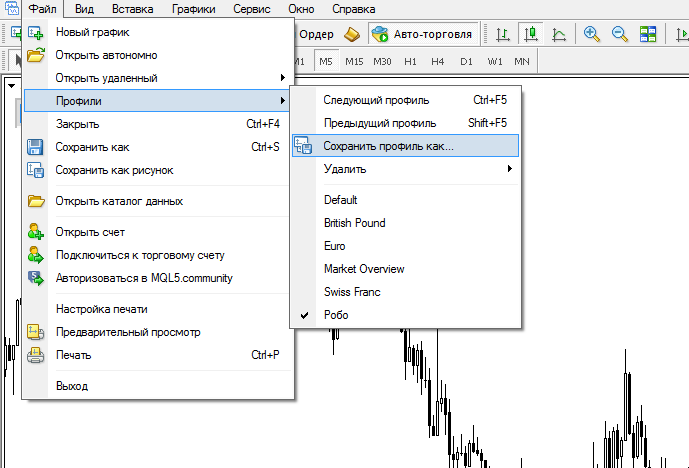Zoom in on the chart
The width and height of the screenshot is (689, 468).
click(x=592, y=34)
